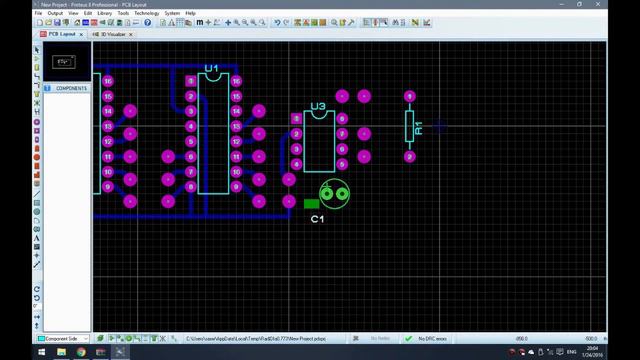Close the PCB Layout tab
Viewport: 640px width, 360px height.
[81, 35]
